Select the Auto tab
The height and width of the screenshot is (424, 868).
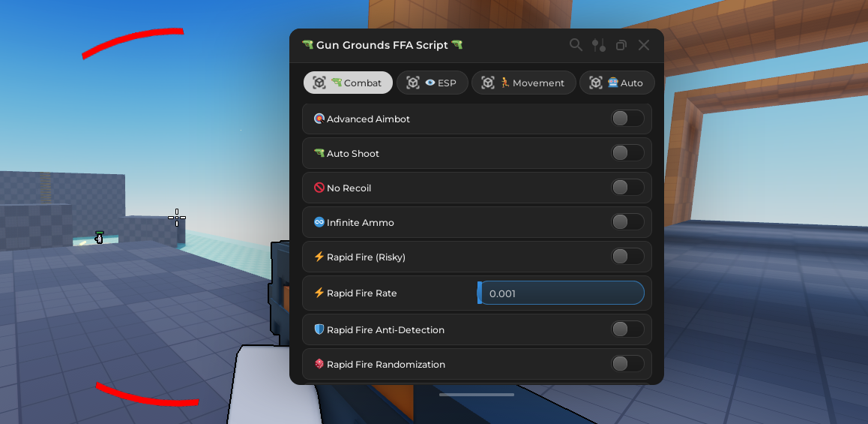pyautogui.click(x=617, y=83)
